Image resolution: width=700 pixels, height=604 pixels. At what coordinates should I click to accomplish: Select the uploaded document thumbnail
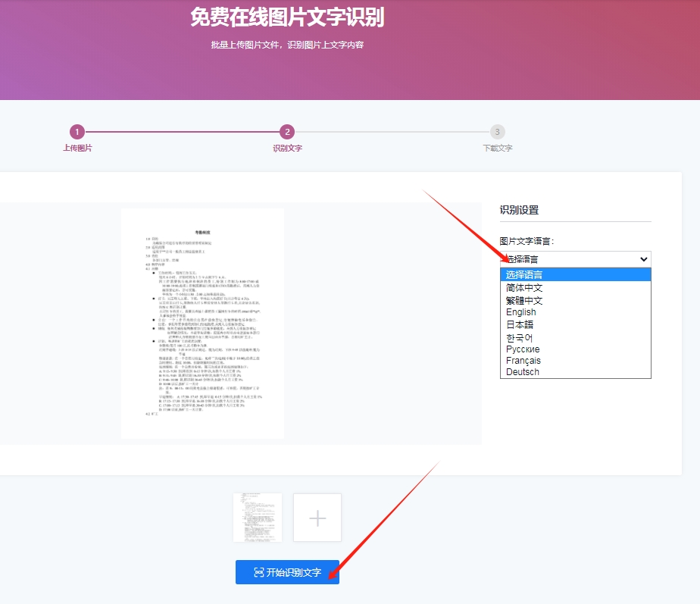[258, 518]
